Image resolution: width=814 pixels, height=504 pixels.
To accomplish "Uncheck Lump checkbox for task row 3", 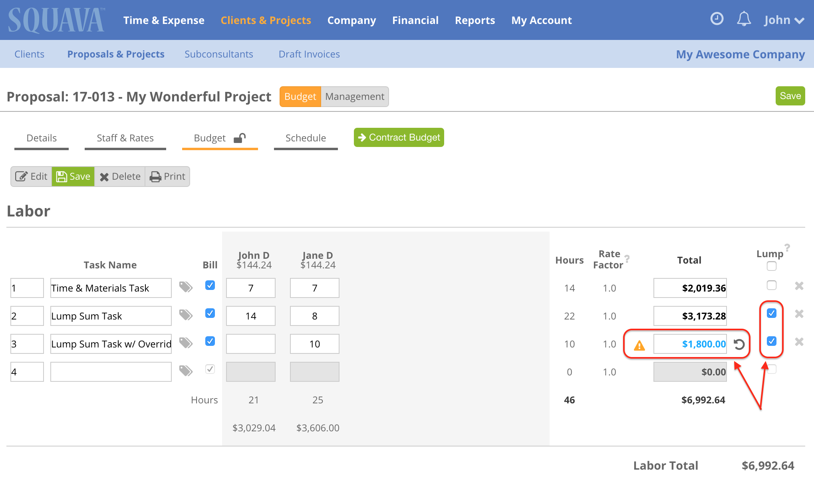I will point(772,341).
